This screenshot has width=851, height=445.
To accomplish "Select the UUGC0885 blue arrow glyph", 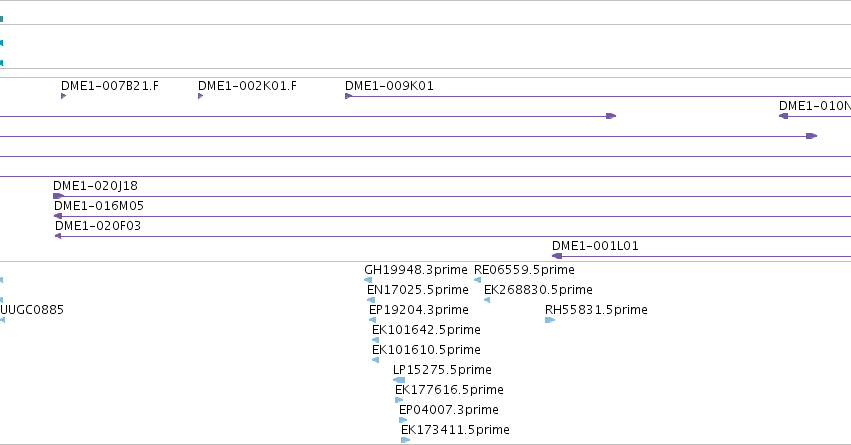I will pos(2,320).
